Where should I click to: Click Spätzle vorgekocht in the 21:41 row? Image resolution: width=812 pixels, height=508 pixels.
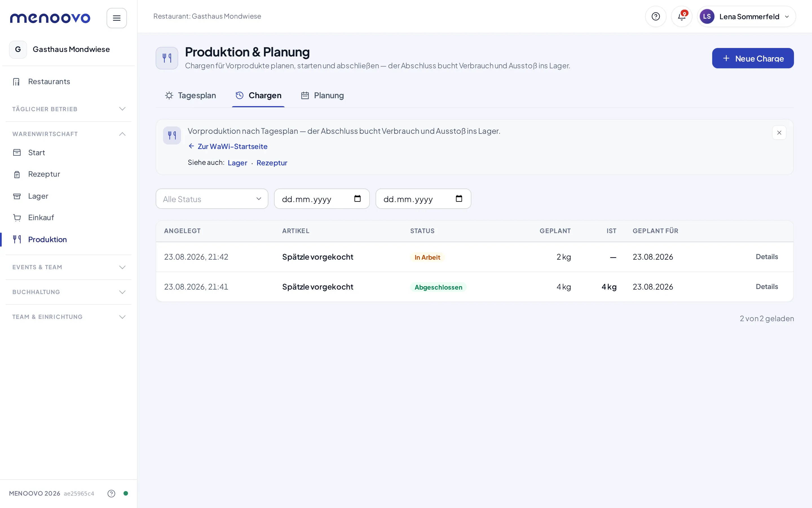pyautogui.click(x=317, y=287)
